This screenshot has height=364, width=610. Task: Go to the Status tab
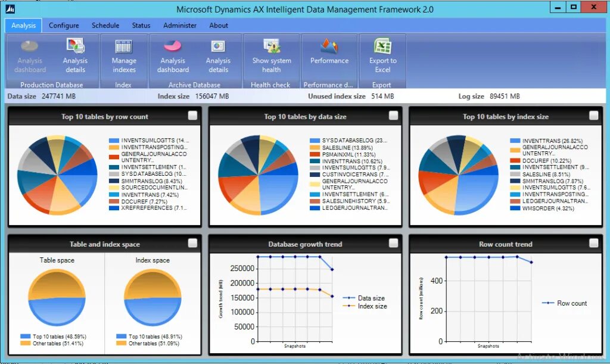(x=141, y=25)
